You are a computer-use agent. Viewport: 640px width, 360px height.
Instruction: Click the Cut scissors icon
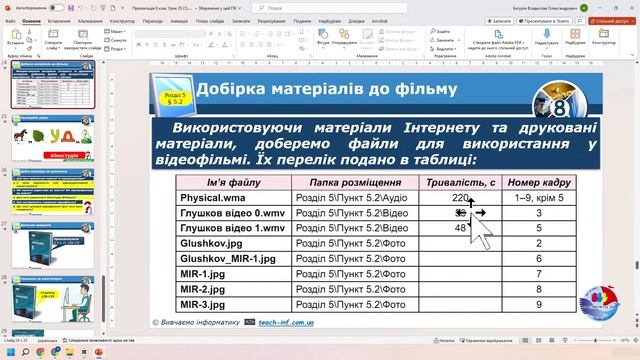(x=29, y=32)
